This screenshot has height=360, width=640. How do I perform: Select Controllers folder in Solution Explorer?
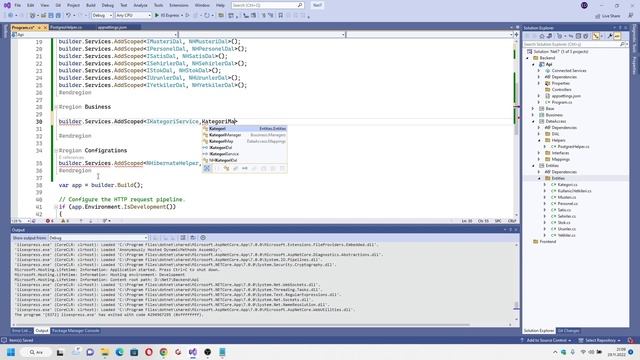click(x=561, y=89)
